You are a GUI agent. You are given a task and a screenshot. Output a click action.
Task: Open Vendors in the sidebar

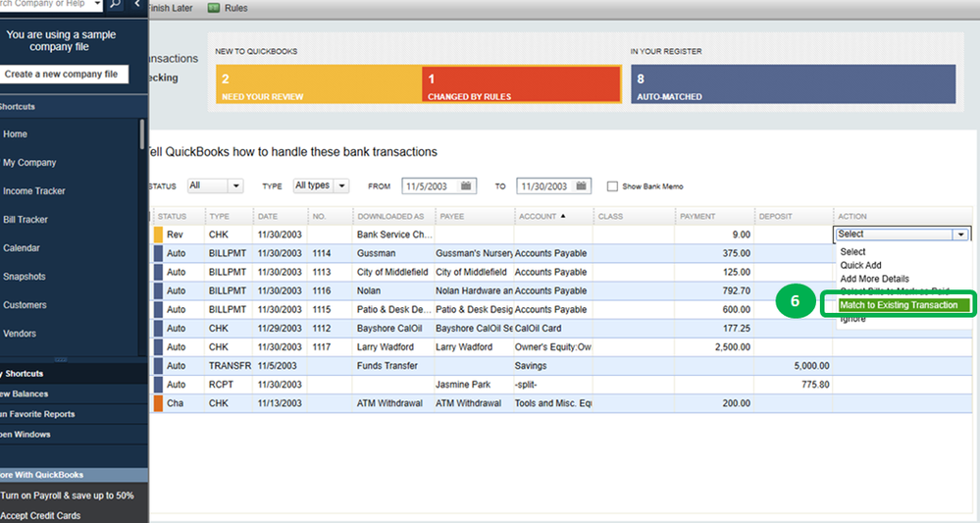click(x=20, y=334)
